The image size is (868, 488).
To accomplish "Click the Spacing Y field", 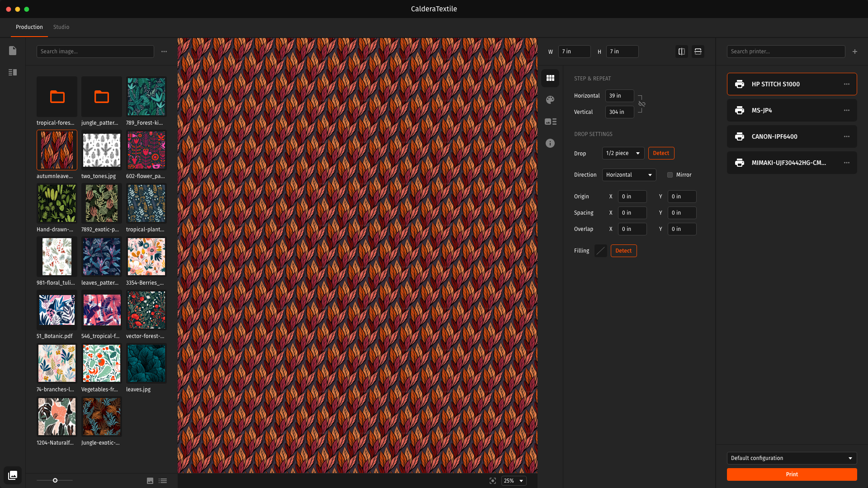I will tap(682, 213).
